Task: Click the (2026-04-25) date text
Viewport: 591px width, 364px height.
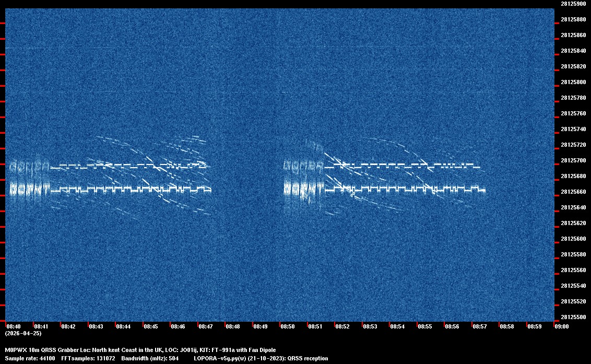Action: pos(23,333)
